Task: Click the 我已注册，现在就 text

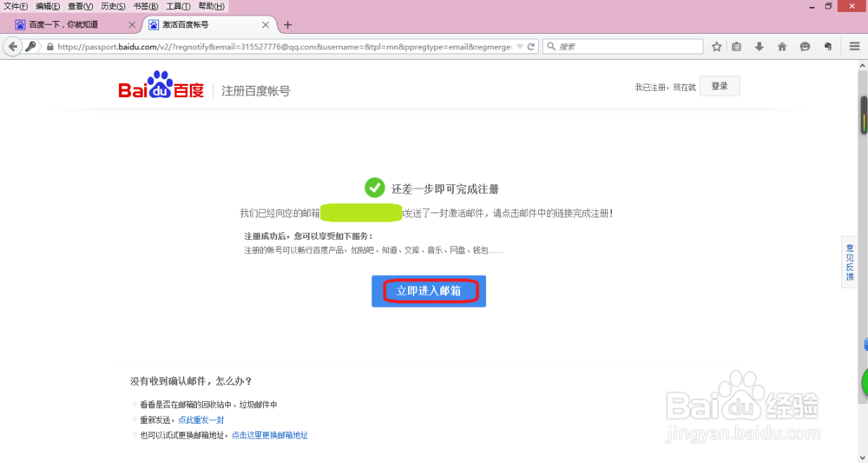Action: (666, 87)
